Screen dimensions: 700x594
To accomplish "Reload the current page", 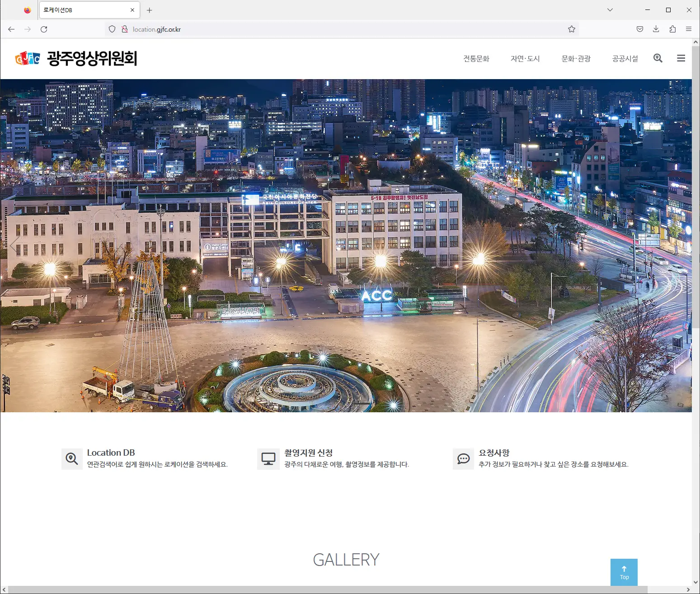I will point(44,29).
